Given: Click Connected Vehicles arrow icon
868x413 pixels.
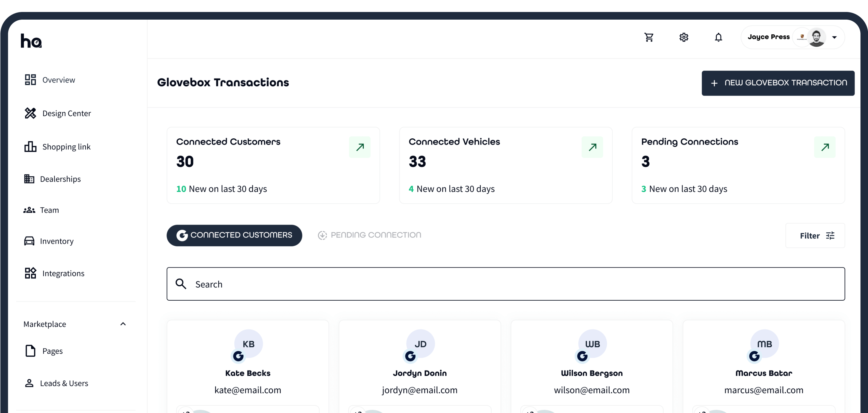Looking at the screenshot, I should 592,147.
